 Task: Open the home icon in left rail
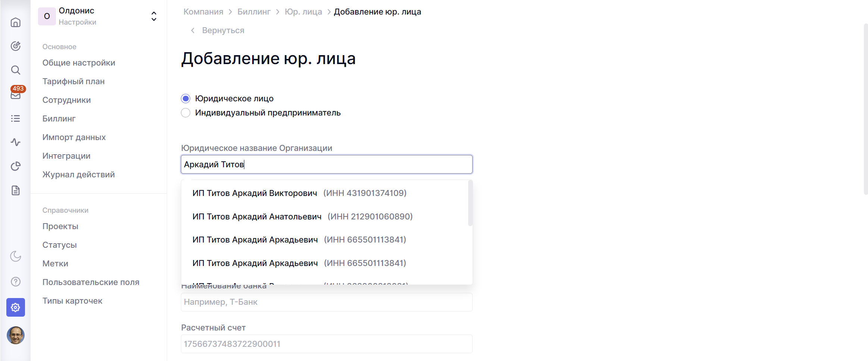click(15, 22)
